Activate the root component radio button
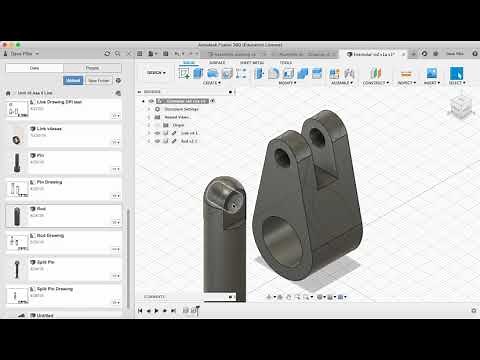The image size is (480, 360). click(x=213, y=101)
